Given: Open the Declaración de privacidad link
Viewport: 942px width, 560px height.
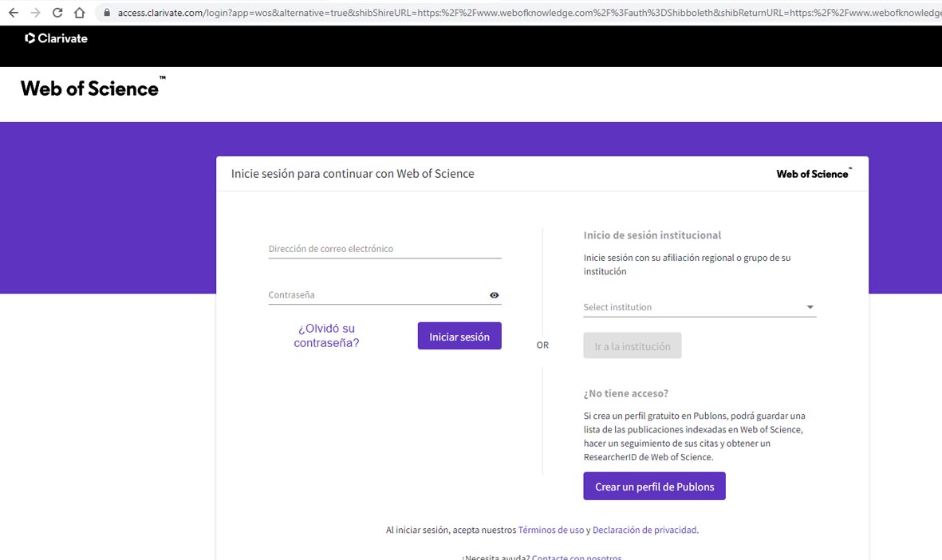Looking at the screenshot, I should pos(644,530).
